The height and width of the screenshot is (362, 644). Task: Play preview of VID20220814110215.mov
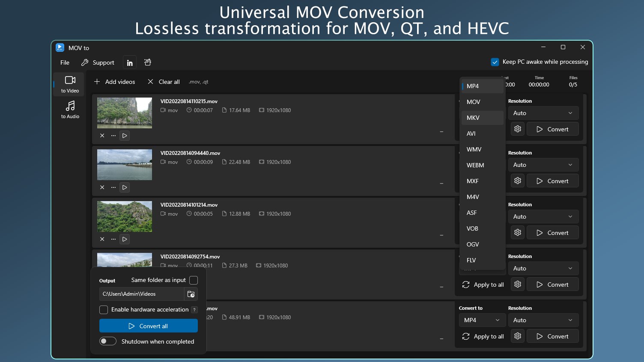[125, 136]
